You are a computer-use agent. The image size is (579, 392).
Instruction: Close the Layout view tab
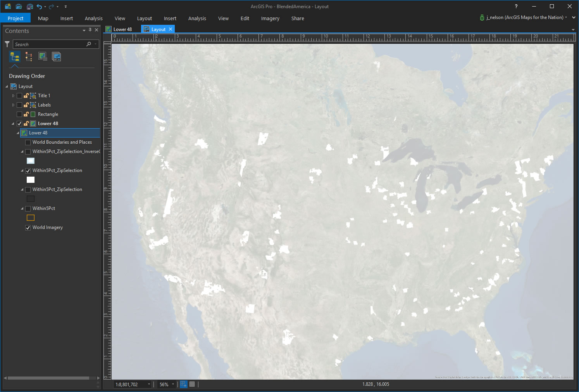(x=171, y=29)
